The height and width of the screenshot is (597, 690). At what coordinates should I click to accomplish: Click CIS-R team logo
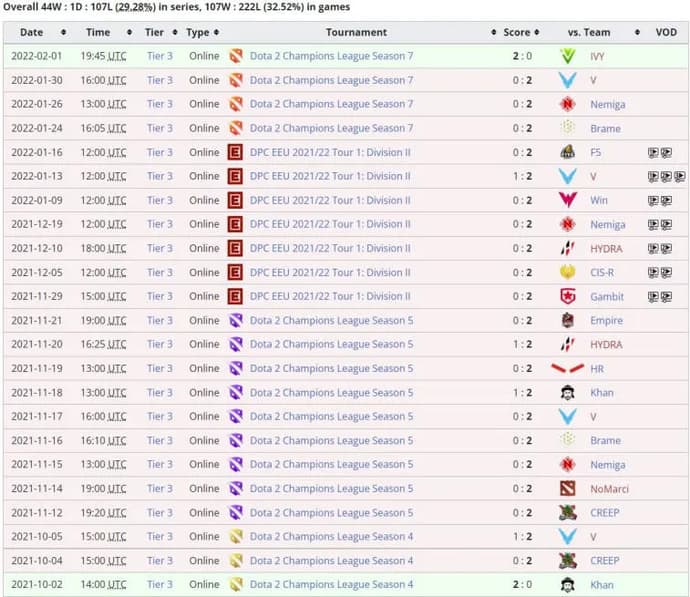click(x=568, y=272)
